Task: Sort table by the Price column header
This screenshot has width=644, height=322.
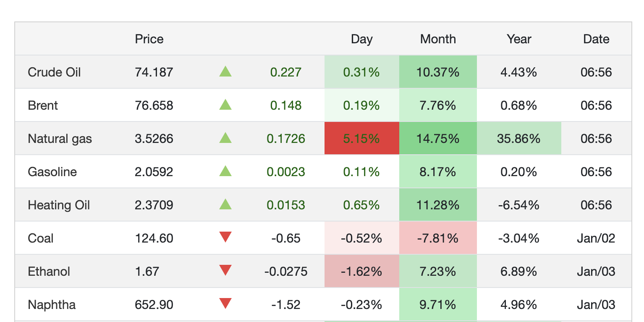Action: 149,39
